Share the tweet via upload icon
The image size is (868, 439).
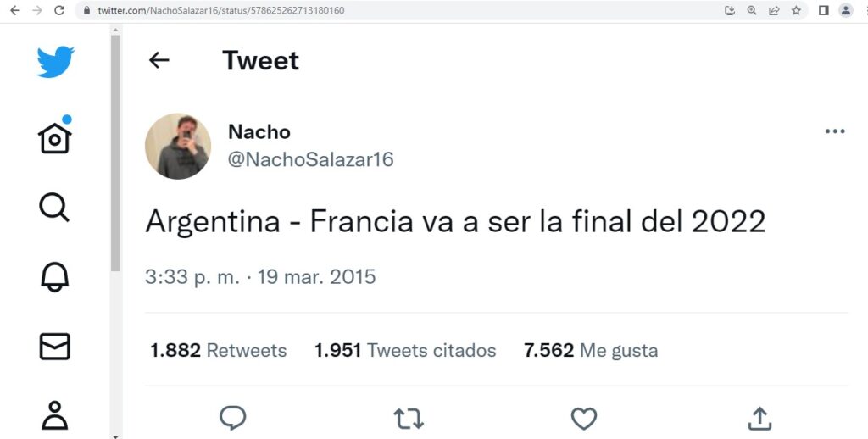759,418
